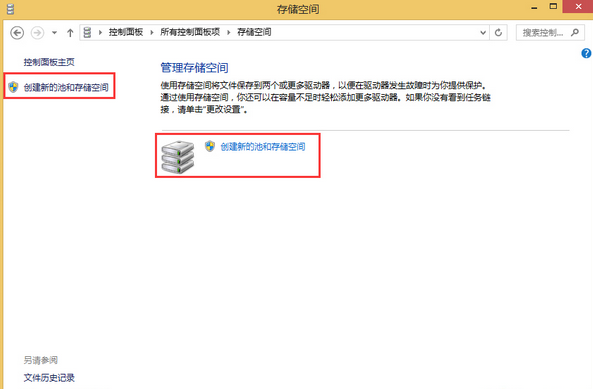Select 存储空间 breadcrumb

click(254, 33)
